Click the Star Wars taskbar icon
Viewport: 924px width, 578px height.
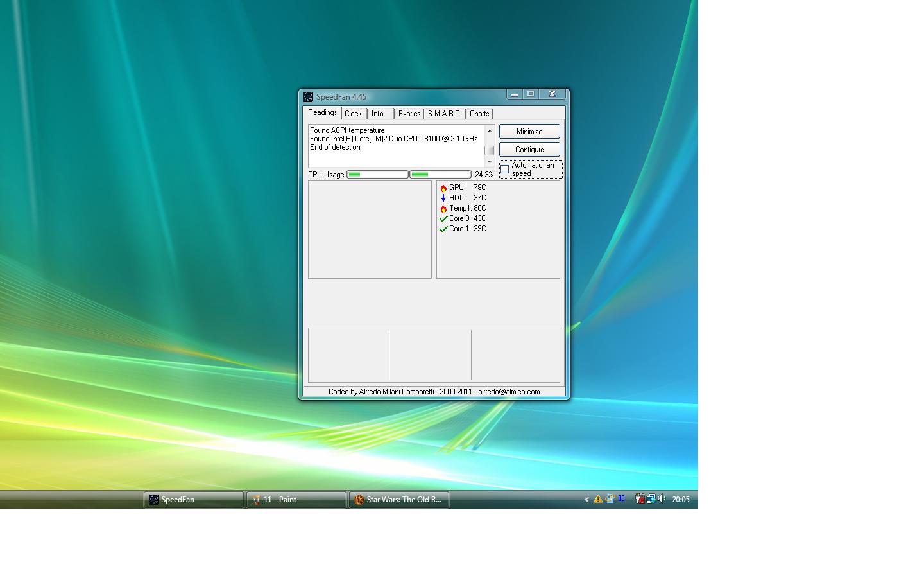(x=359, y=500)
